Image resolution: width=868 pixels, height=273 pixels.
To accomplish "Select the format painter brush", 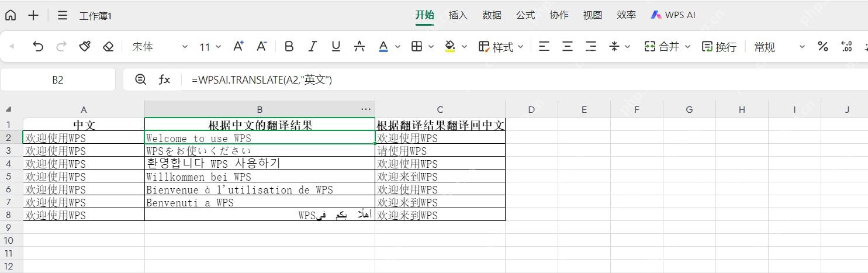I will coord(85,46).
